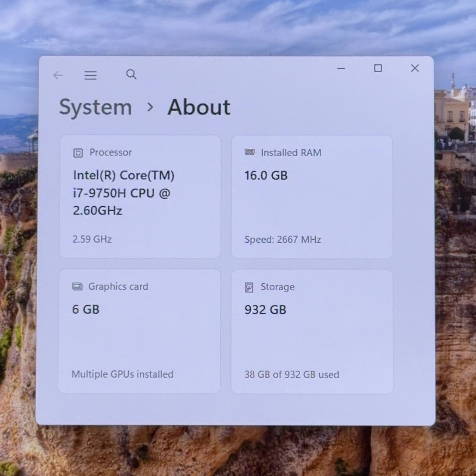Click Multiple GPUs installed text
476x476 pixels.
(x=123, y=374)
